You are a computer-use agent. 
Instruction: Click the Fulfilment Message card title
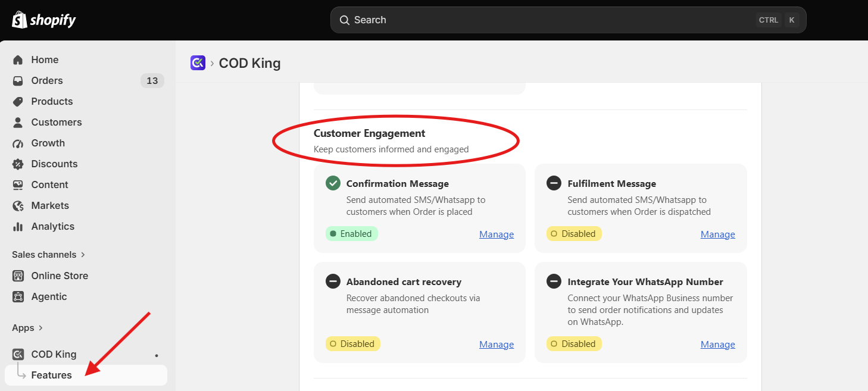coord(612,184)
